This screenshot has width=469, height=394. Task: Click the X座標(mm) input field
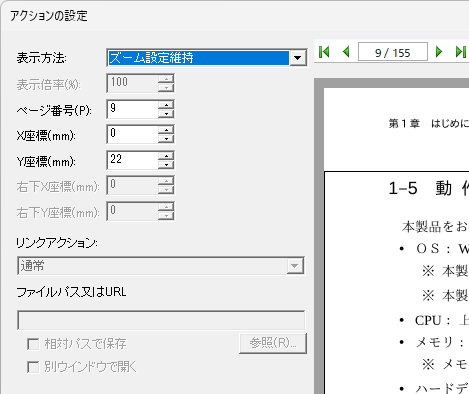(x=133, y=134)
